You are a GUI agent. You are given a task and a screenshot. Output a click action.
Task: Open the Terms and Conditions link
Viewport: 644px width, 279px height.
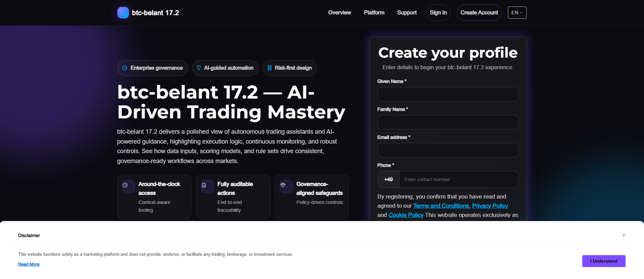(441, 206)
